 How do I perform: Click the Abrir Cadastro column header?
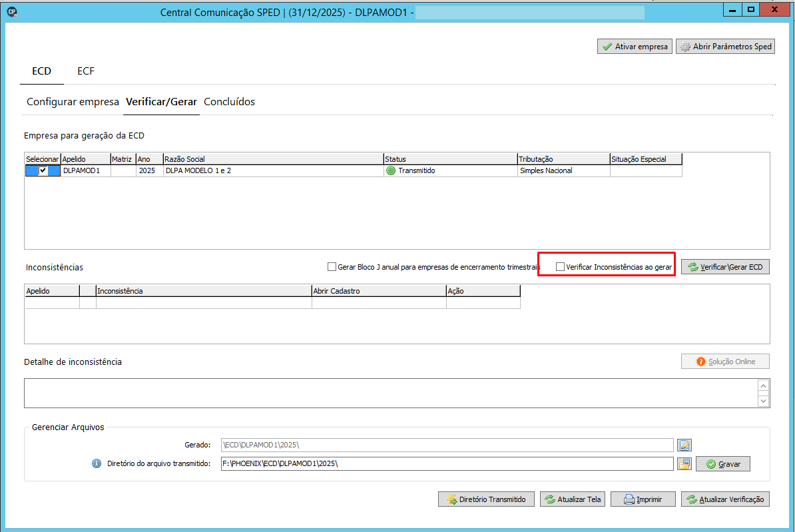click(379, 291)
